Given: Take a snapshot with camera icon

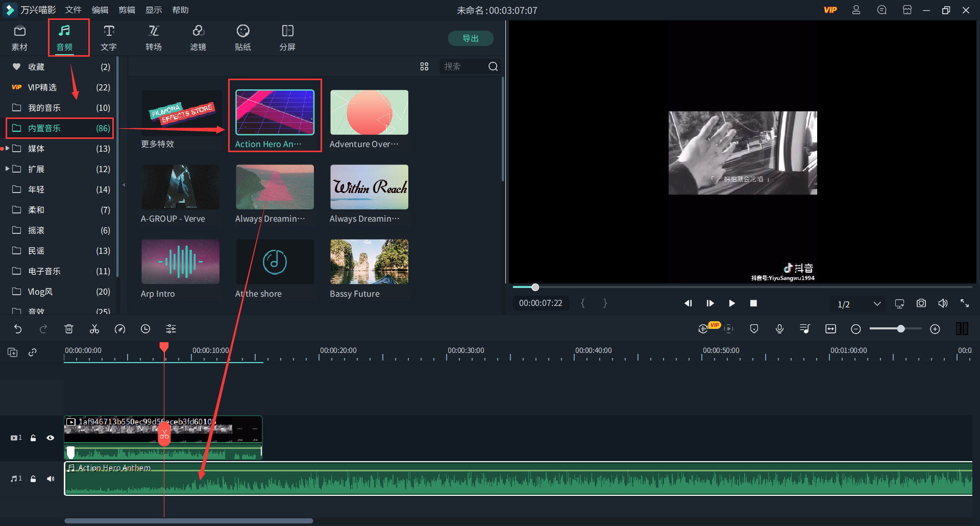Looking at the screenshot, I should 921,303.
